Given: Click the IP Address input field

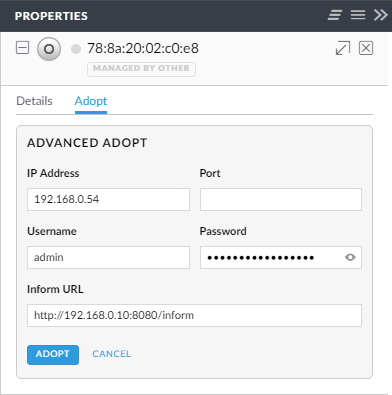Looking at the screenshot, I should coord(108,199).
